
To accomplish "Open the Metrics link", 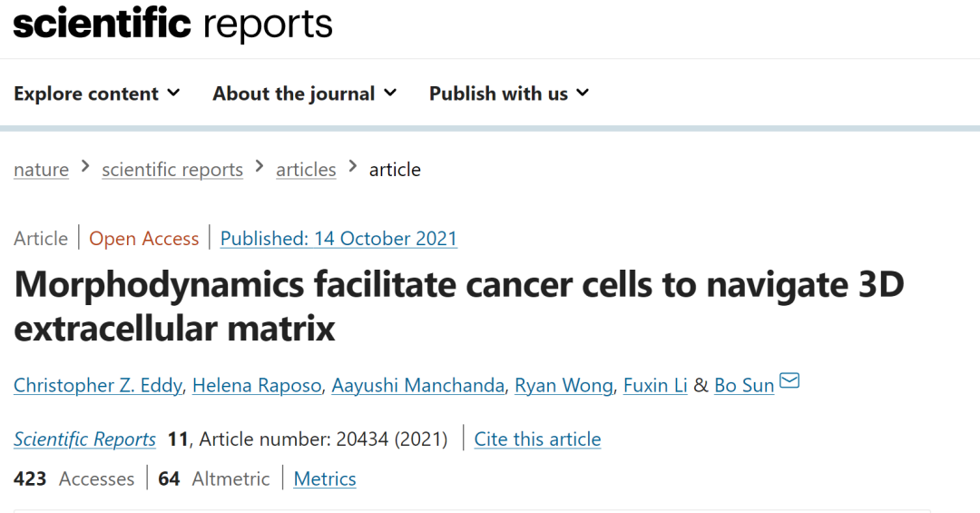I will click(325, 479).
